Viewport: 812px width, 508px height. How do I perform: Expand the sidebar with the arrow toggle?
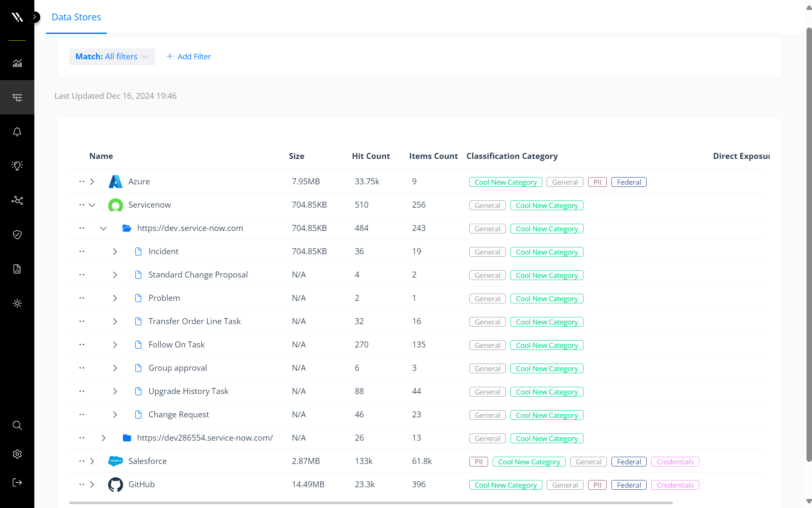(35, 17)
